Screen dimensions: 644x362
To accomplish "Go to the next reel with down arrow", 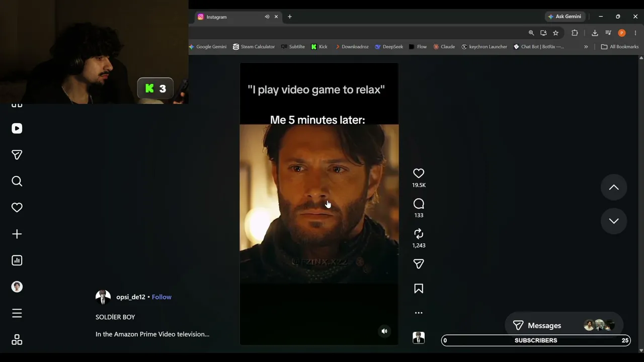I will point(614,221).
